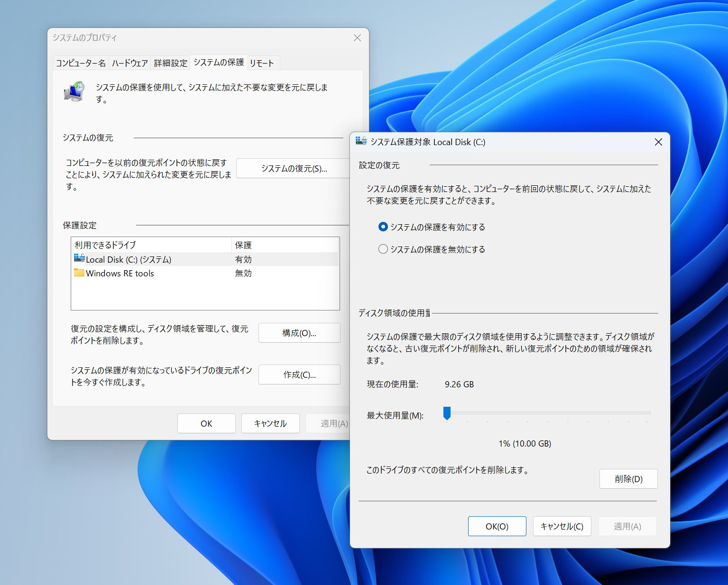The image size is (728, 585).
Task: Confirm settings with OK(O)
Action: point(497,526)
